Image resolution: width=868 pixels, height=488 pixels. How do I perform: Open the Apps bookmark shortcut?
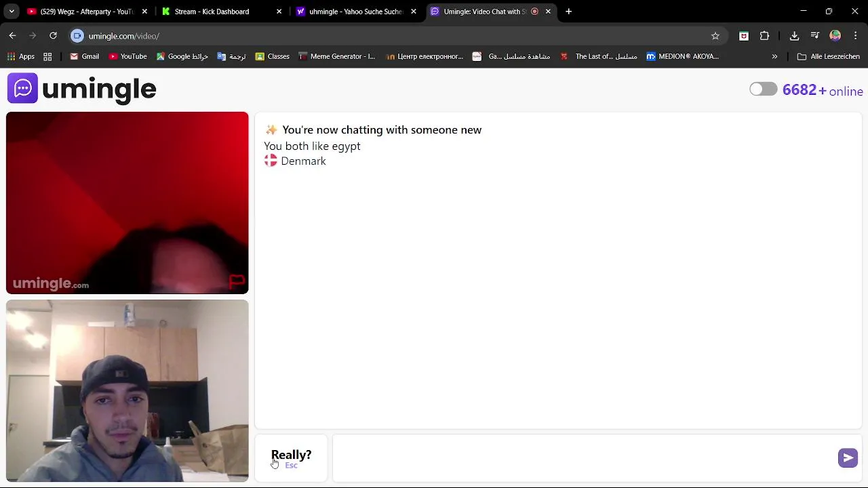[21, 56]
